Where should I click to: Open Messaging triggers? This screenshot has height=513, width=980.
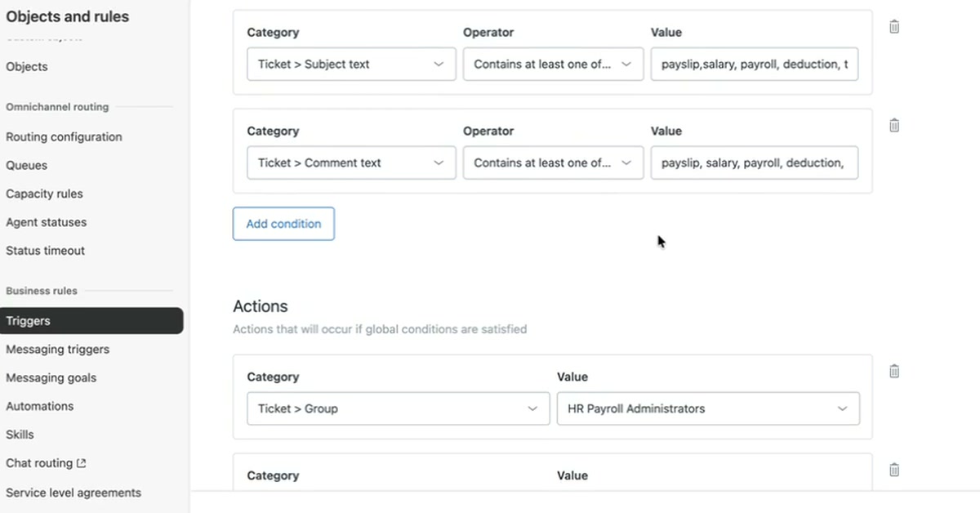pyautogui.click(x=57, y=350)
